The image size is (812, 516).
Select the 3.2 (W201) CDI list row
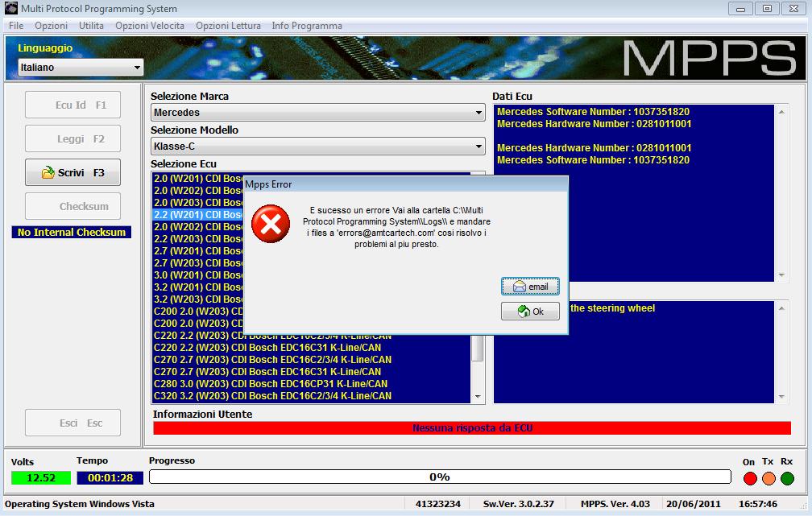click(x=198, y=287)
